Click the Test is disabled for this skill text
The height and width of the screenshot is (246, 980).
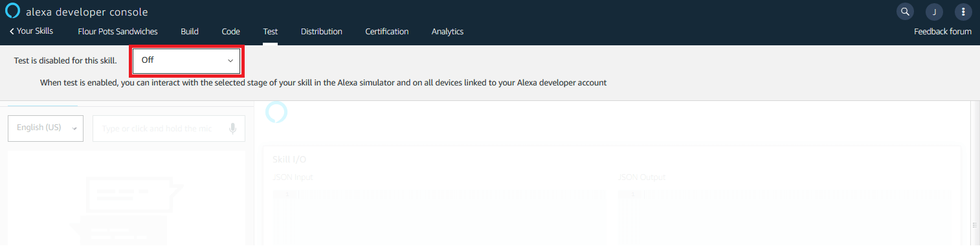click(65, 60)
